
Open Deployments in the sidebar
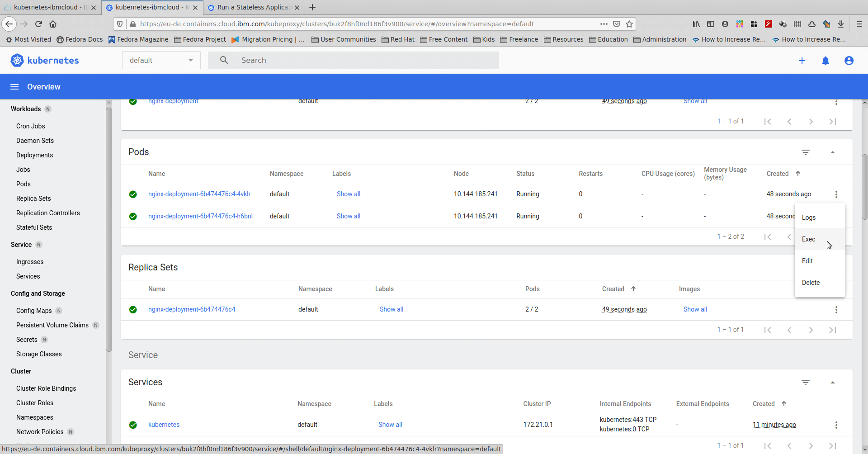coord(34,155)
